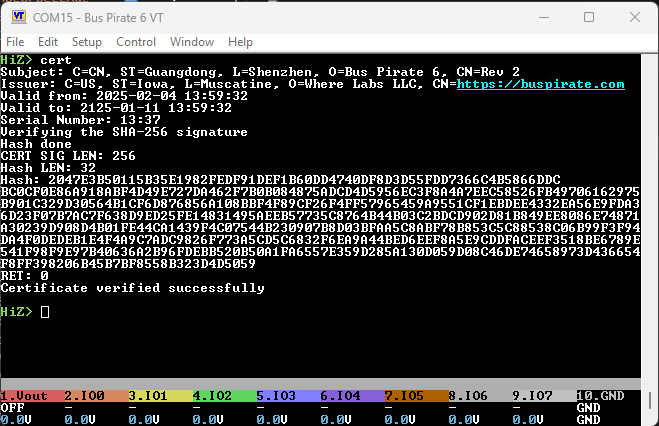The image size is (659, 426).
Task: Click the vertical scrollbar thumb
Action: tap(650, 400)
